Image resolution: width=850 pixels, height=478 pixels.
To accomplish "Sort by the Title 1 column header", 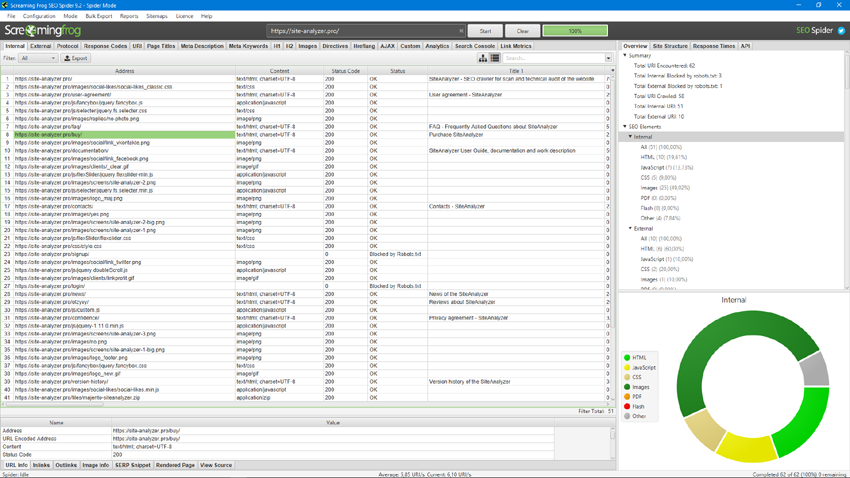I will point(516,71).
